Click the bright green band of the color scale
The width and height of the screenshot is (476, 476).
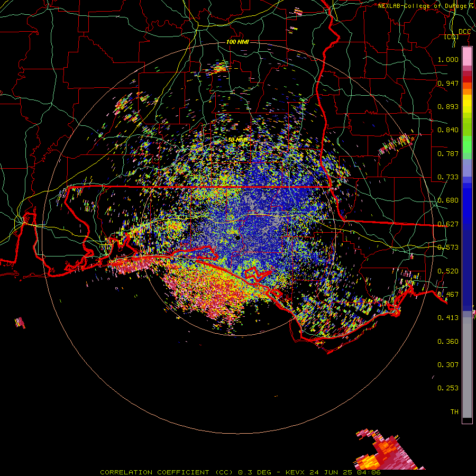(x=467, y=144)
